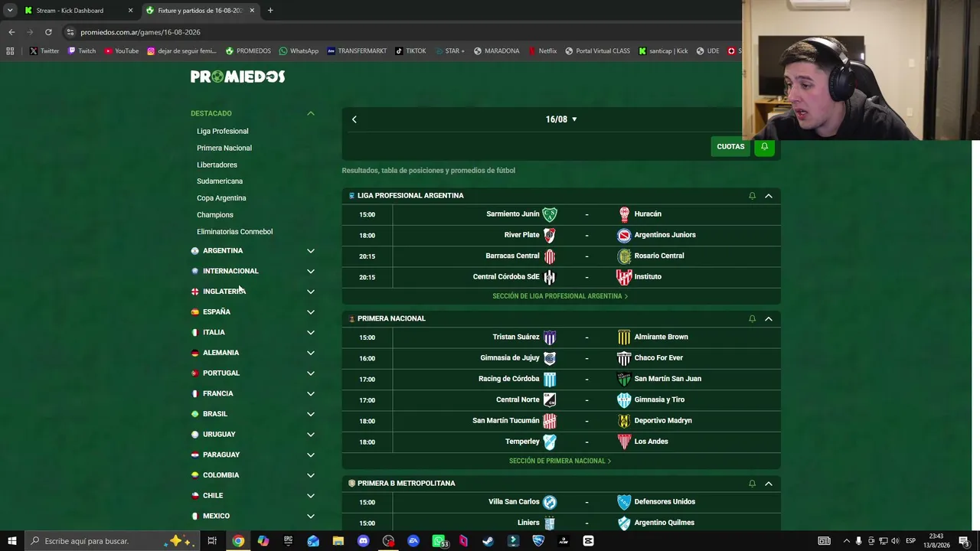Click the Almirante Brown club crest
Image resolution: width=980 pixels, height=551 pixels.
point(624,337)
